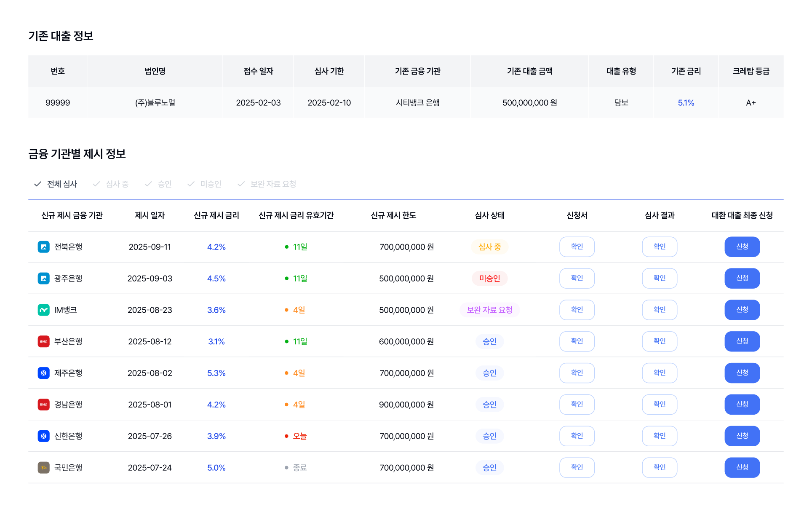The width and height of the screenshot is (812, 512).
Task: Open 심사 결과 확인 for IM뱅크
Action: 659,310
